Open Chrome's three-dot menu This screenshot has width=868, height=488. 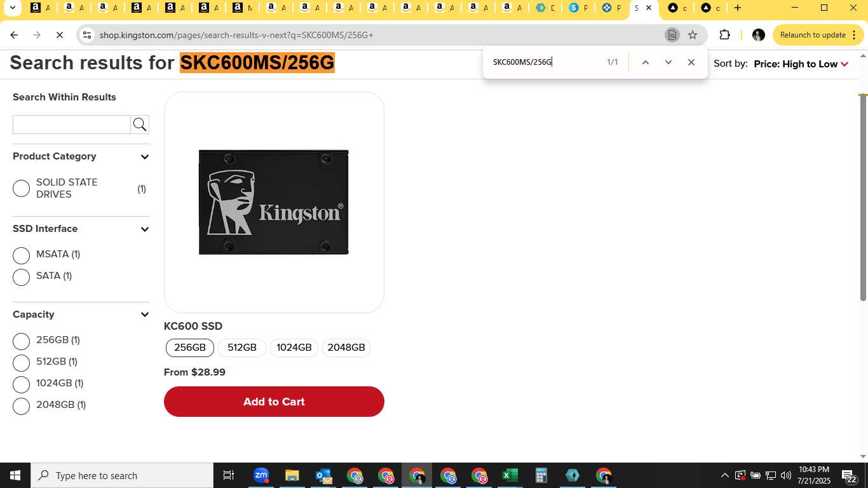pyautogui.click(x=853, y=35)
